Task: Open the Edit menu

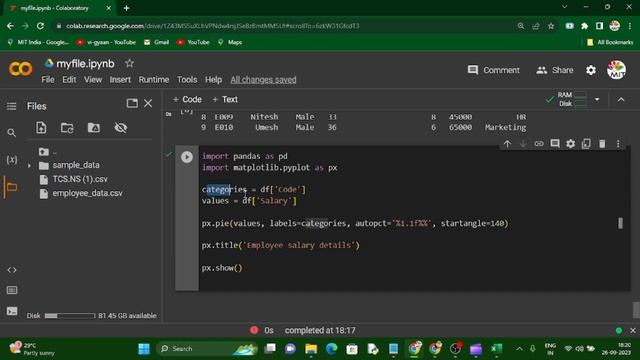Action: click(x=69, y=80)
